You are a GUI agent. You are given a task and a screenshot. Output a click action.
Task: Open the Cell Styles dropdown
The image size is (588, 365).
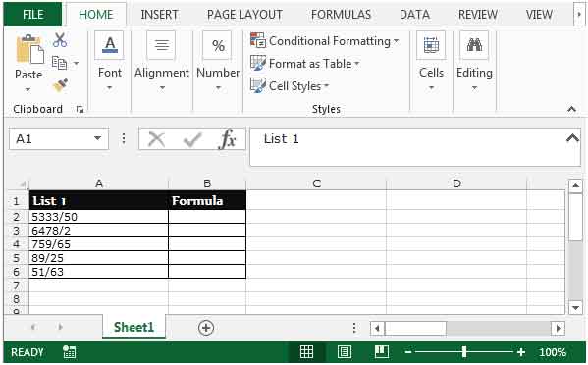click(x=326, y=86)
